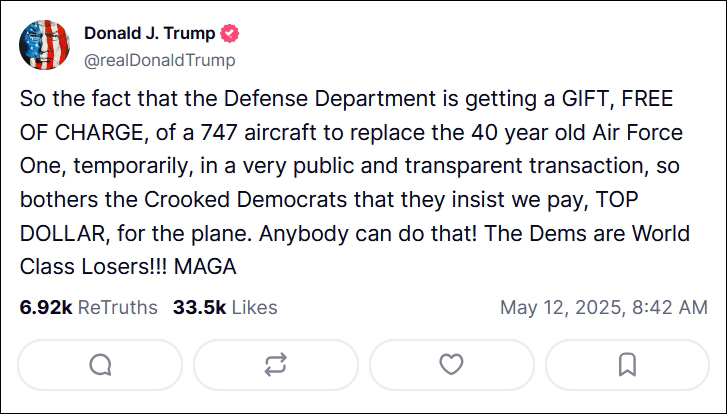Image resolution: width=727 pixels, height=414 pixels.
Task: Like the post with the heart icon
Action: tap(452, 364)
